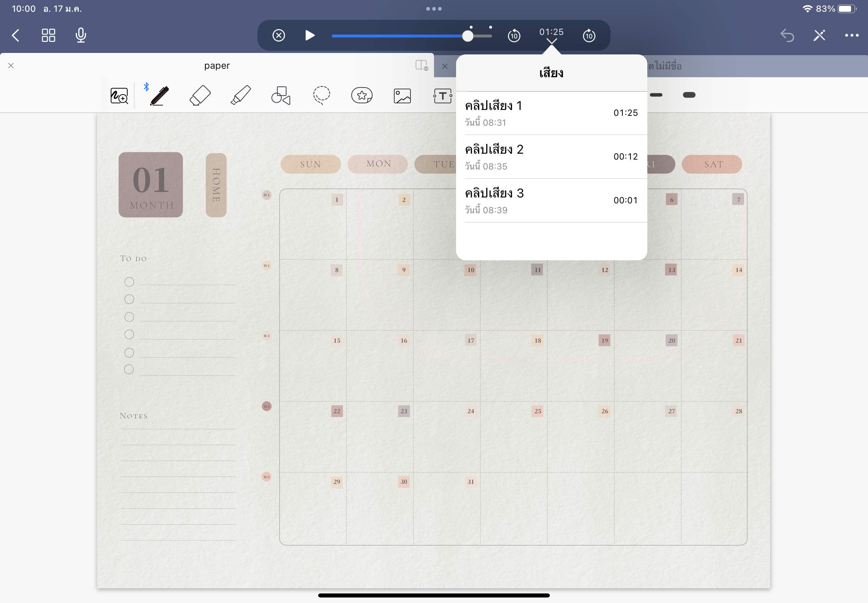Open the Elements sticker tool
Screen dimensions: 868x603
pos(362,96)
